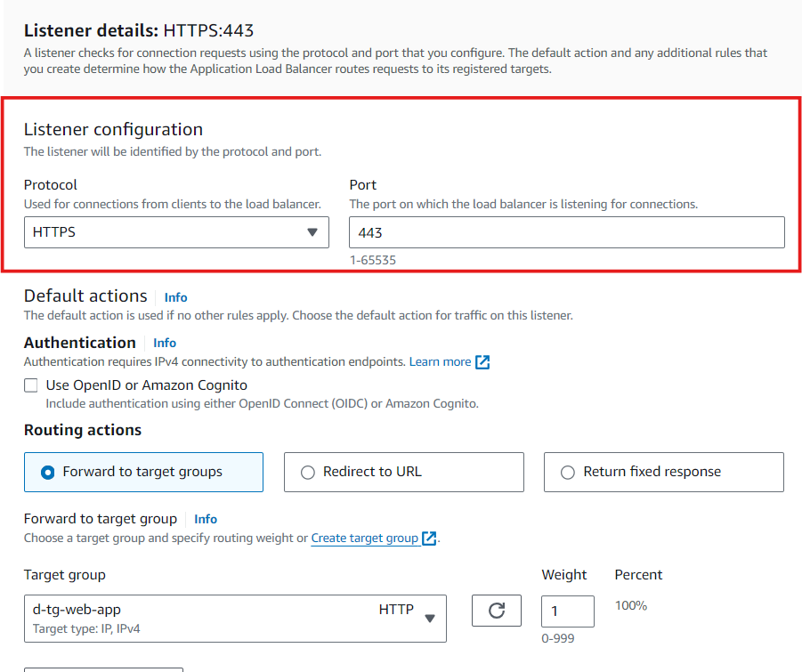Follow the Learn more authentication link

(x=440, y=362)
